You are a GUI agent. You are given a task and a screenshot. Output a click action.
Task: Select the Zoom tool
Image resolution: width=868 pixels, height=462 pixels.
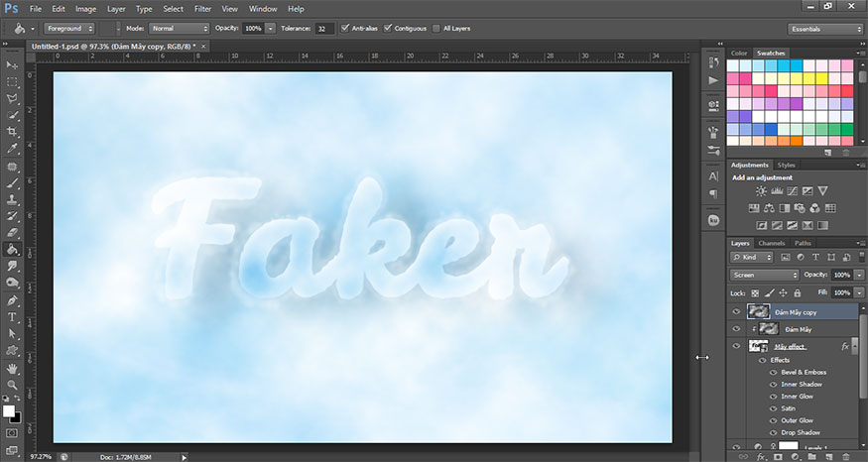[x=12, y=385]
